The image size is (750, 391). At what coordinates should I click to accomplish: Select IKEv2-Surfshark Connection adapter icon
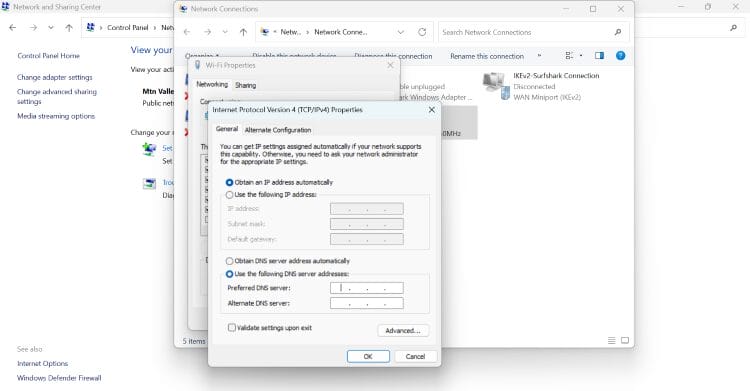click(496, 86)
